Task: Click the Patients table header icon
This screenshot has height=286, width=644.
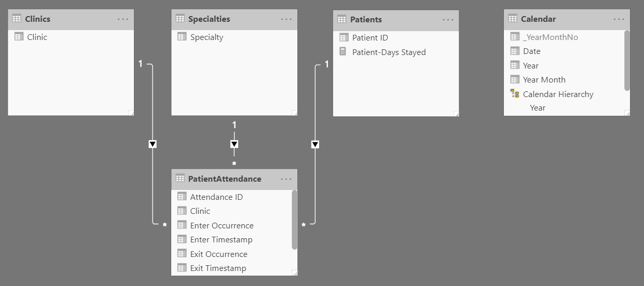Action: [341, 19]
